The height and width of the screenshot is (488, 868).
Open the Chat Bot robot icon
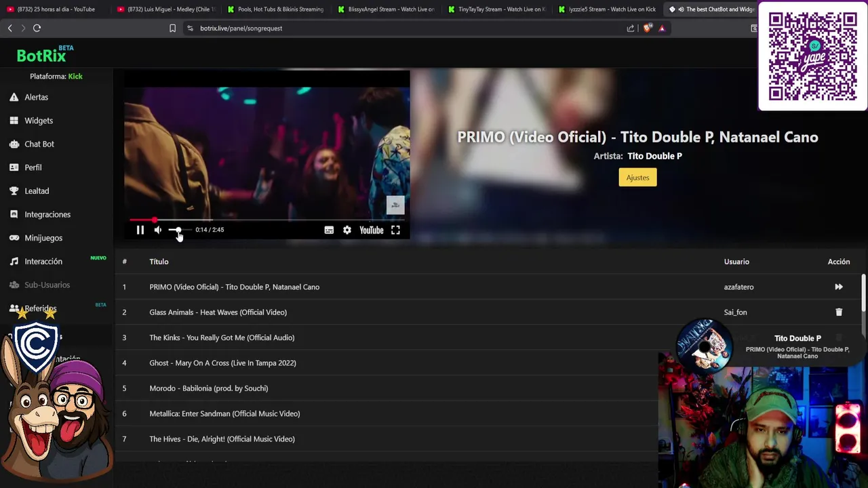tap(14, 144)
